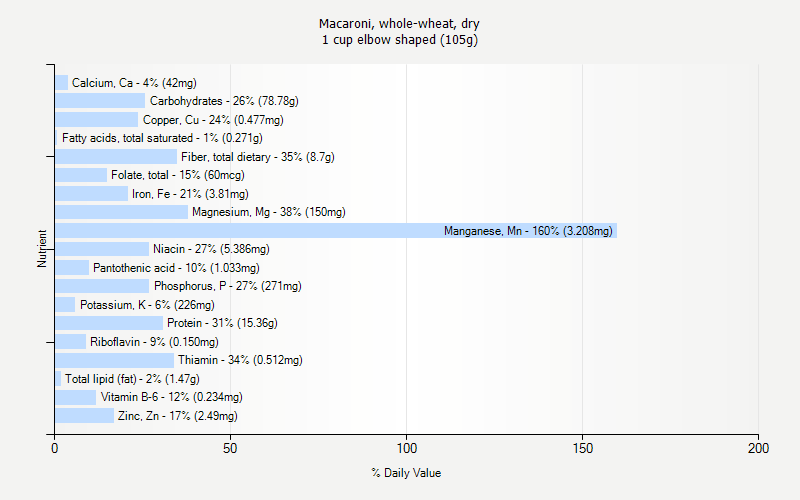Select the Niacin - 27% (5.386mg) label
Image resolution: width=800 pixels, height=500 pixels.
pos(211,249)
